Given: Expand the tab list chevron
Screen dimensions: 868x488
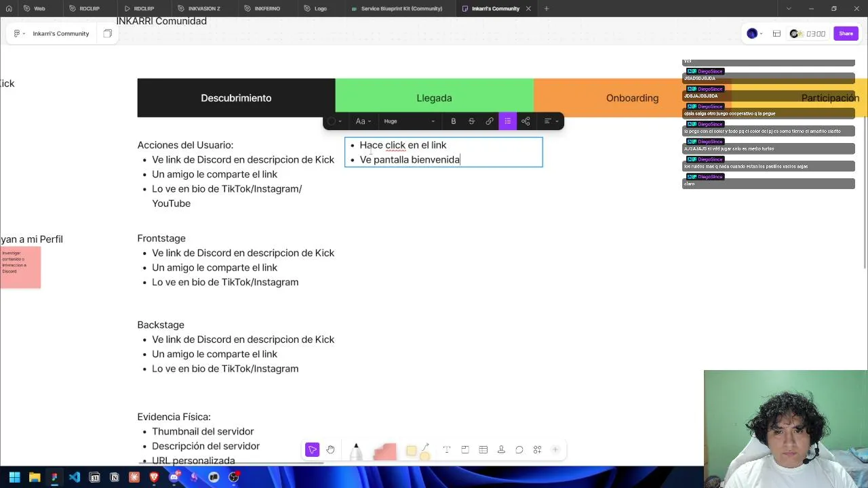Looking at the screenshot, I should 789,9.
